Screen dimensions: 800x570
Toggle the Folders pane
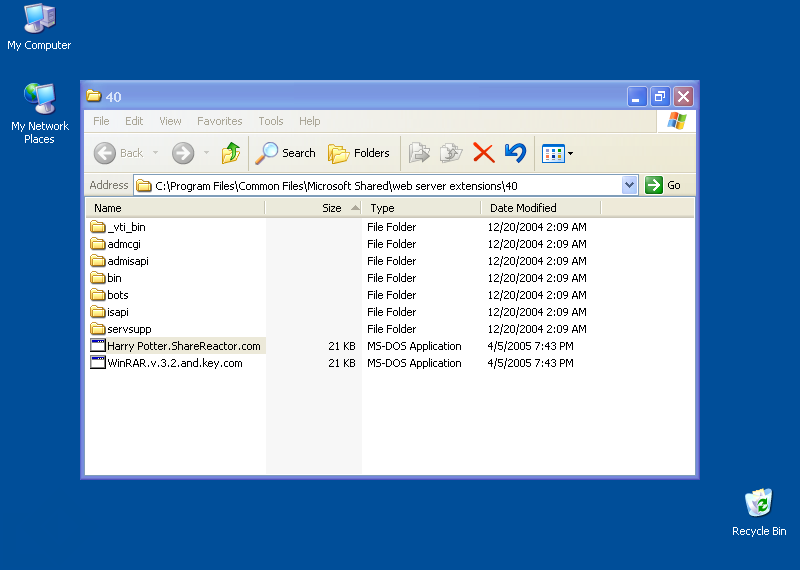[359, 153]
